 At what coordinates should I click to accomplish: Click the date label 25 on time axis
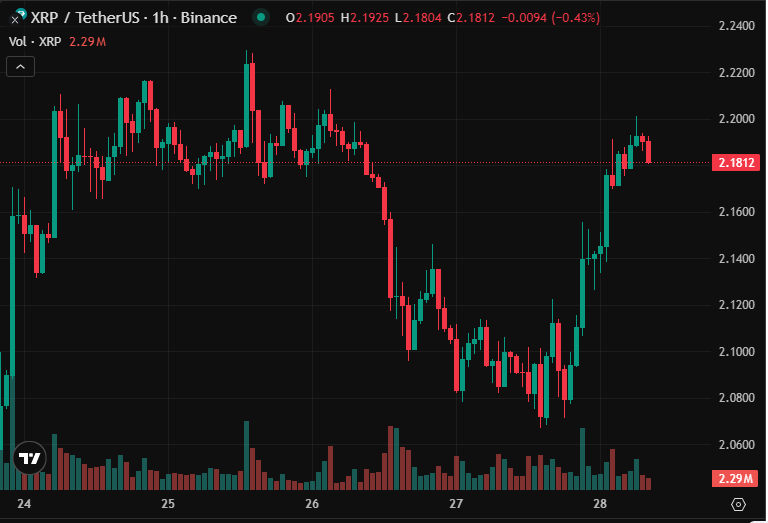pyautogui.click(x=168, y=503)
